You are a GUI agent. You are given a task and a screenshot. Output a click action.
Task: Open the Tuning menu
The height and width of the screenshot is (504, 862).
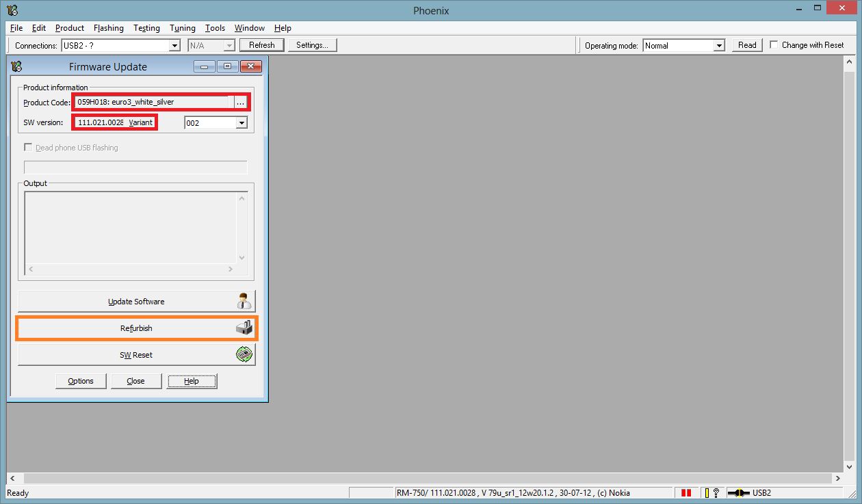point(183,28)
